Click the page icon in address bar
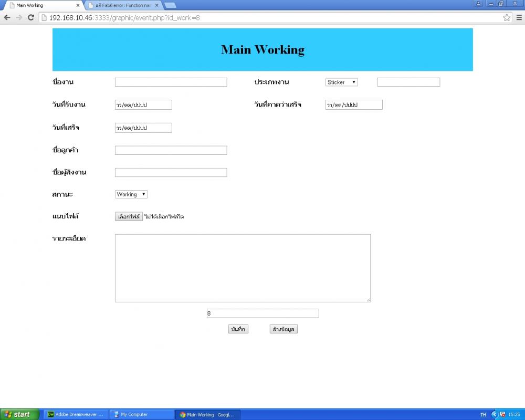This screenshot has width=525, height=420. 44,18
